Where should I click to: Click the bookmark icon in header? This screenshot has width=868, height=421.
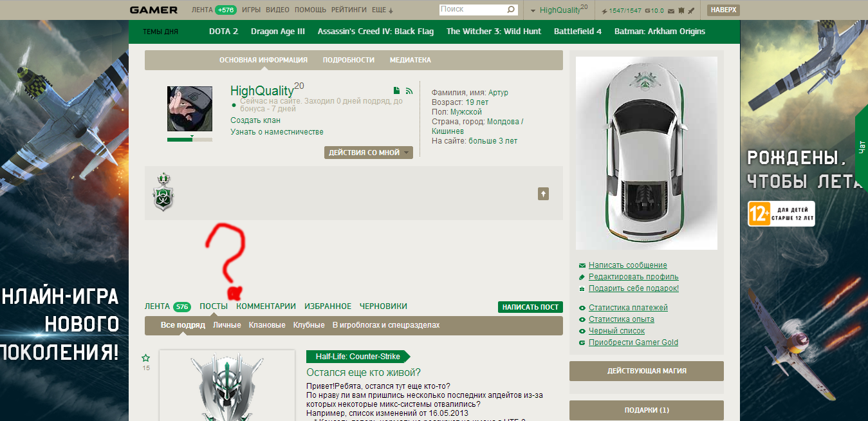(681, 10)
